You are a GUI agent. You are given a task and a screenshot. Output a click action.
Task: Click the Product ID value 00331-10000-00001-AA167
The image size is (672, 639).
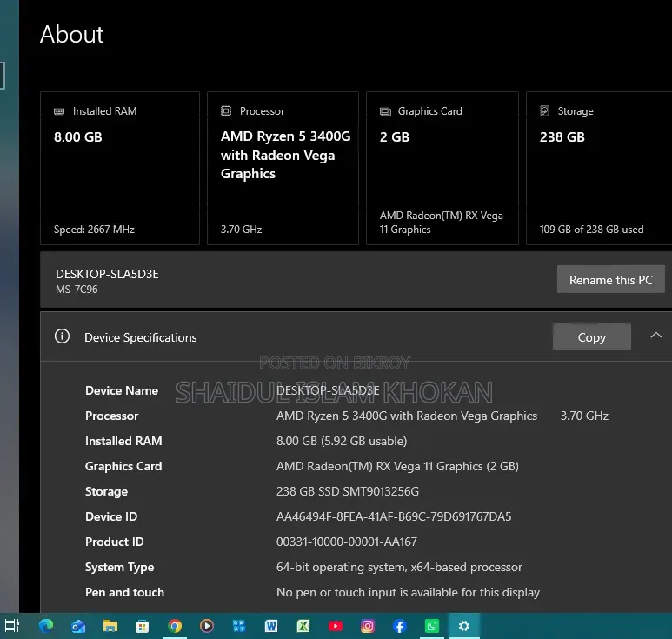coord(346,542)
